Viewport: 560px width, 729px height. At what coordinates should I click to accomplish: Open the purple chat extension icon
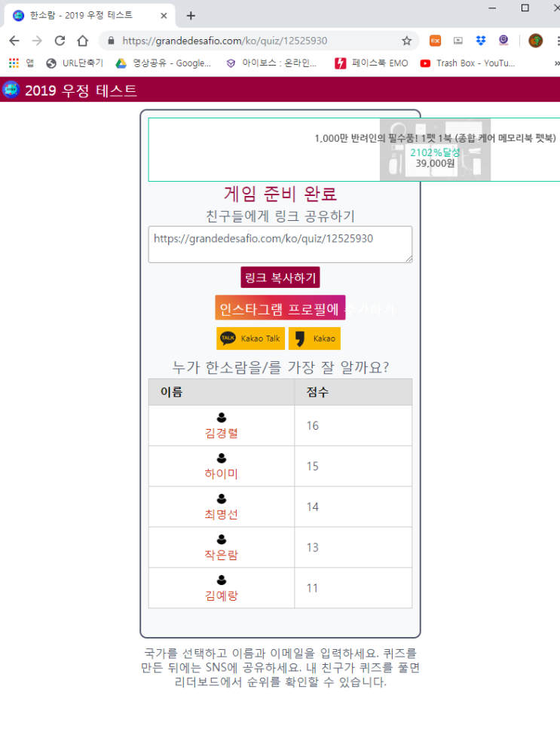coord(503,41)
